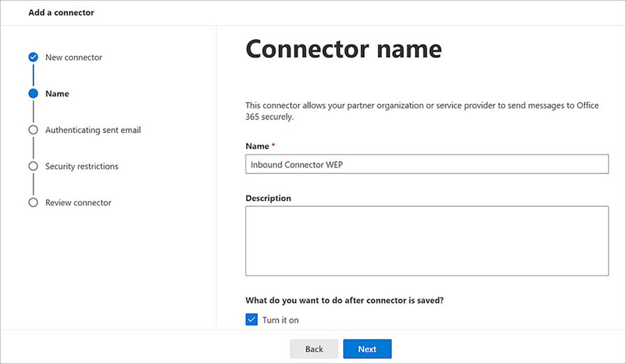626x364 pixels.
Task: Select the New connector step label
Action: tap(73, 57)
